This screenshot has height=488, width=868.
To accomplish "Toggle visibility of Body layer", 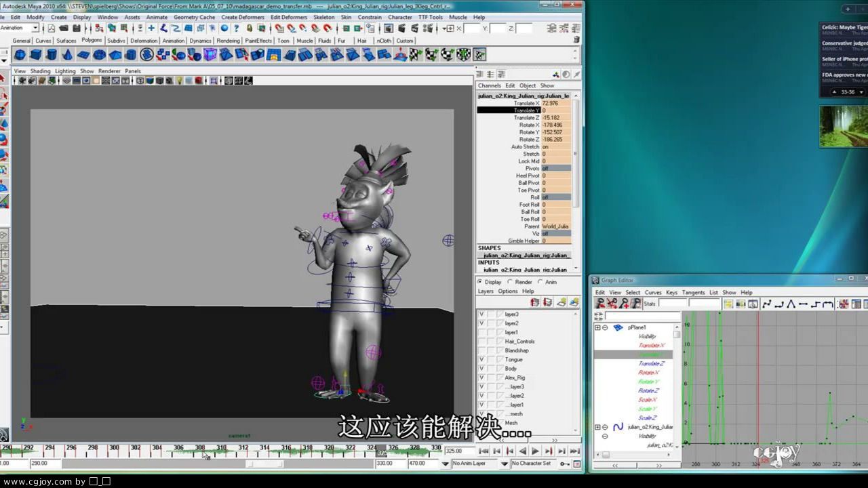I will click(481, 369).
